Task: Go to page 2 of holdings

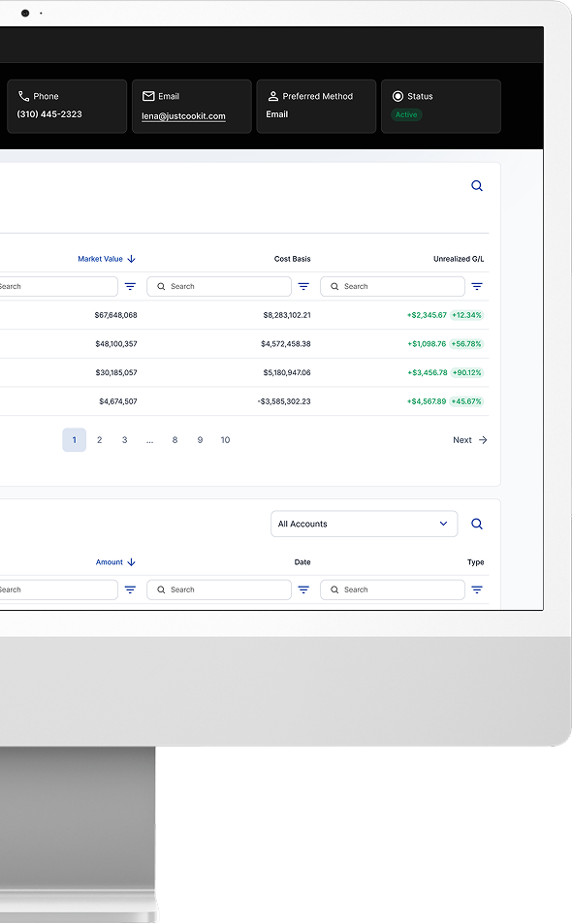Action: click(x=99, y=440)
